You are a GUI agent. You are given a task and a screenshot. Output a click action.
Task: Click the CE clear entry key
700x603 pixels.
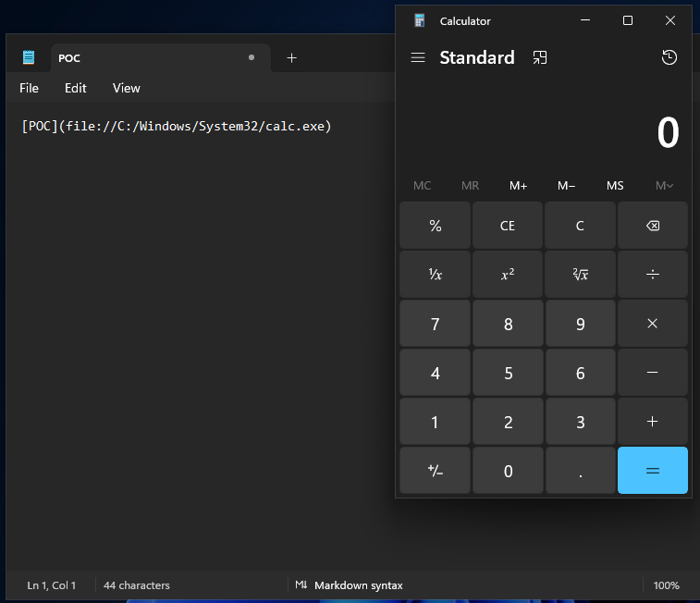tap(508, 226)
